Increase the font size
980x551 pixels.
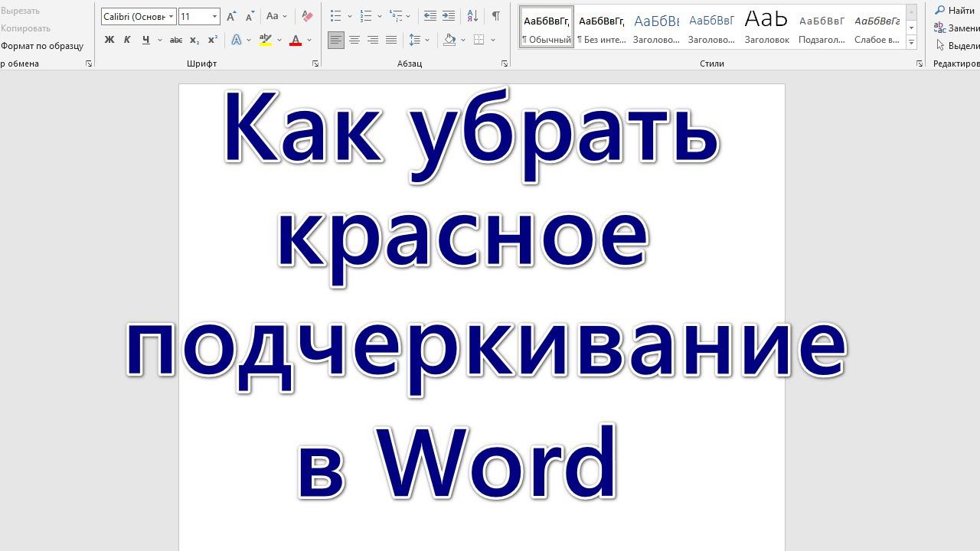pyautogui.click(x=231, y=16)
